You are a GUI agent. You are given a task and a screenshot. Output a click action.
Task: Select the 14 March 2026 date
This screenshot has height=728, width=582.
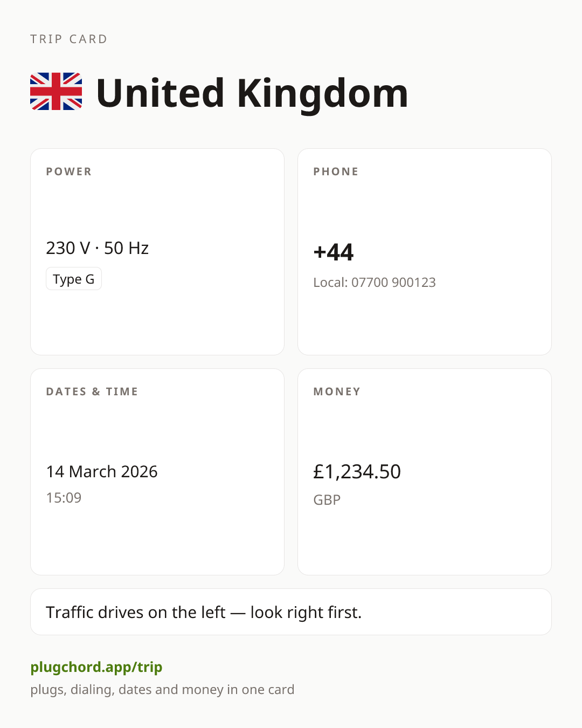pyautogui.click(x=102, y=471)
